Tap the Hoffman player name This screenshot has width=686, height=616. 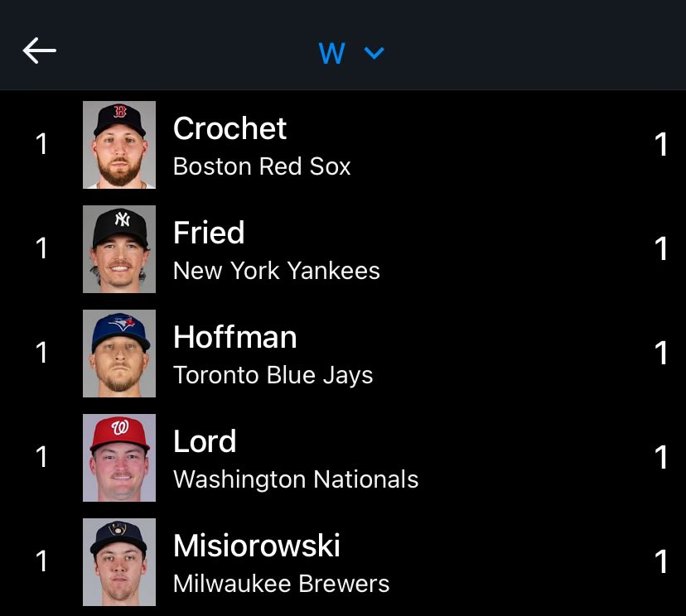coord(234,337)
